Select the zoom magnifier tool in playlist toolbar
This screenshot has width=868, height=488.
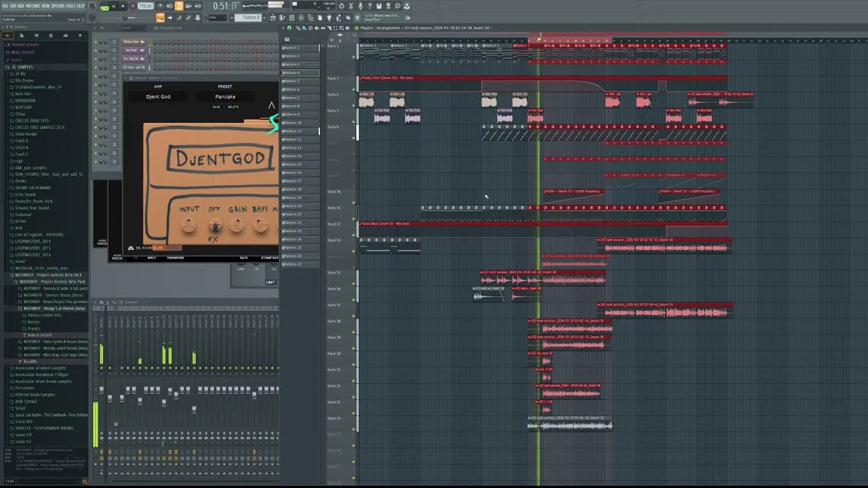click(x=341, y=28)
